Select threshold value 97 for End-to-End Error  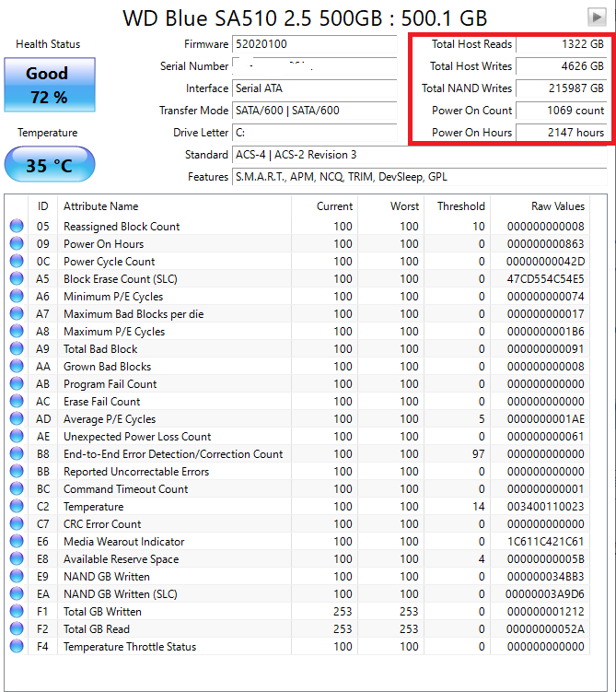point(478,454)
